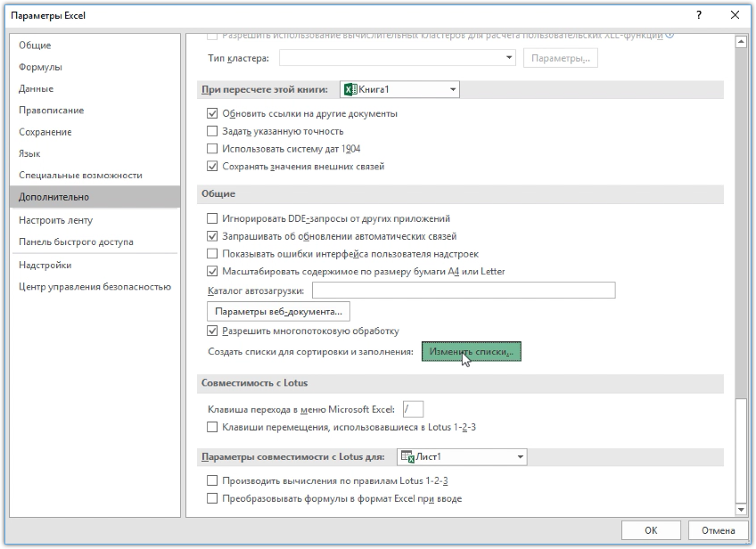Viewport: 756px width, 549px height.
Task: Open the Формулы category
Action: pos(94,67)
